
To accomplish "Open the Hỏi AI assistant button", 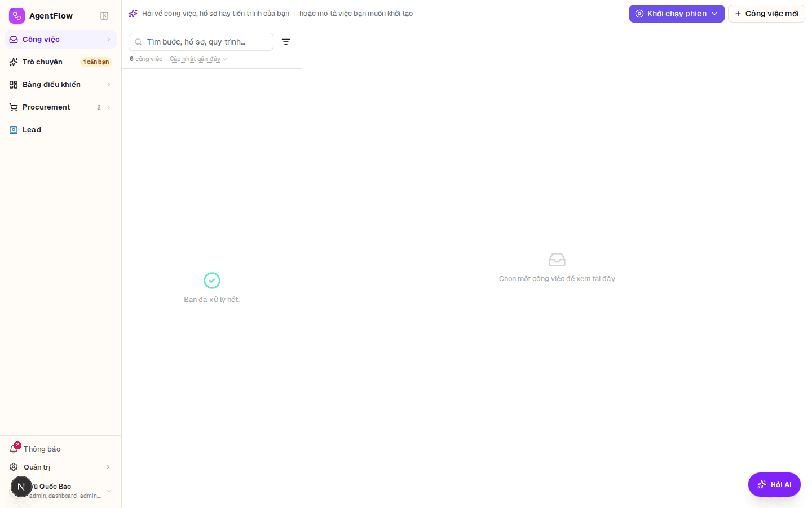I will point(774,484).
